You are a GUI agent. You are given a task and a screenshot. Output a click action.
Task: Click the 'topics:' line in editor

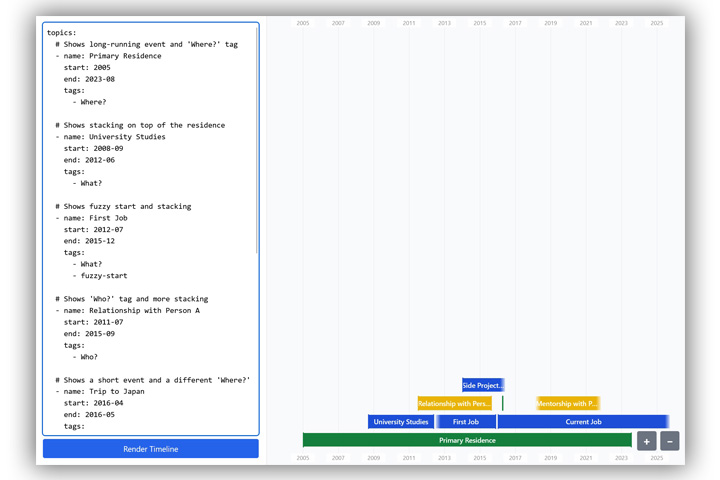(61, 33)
